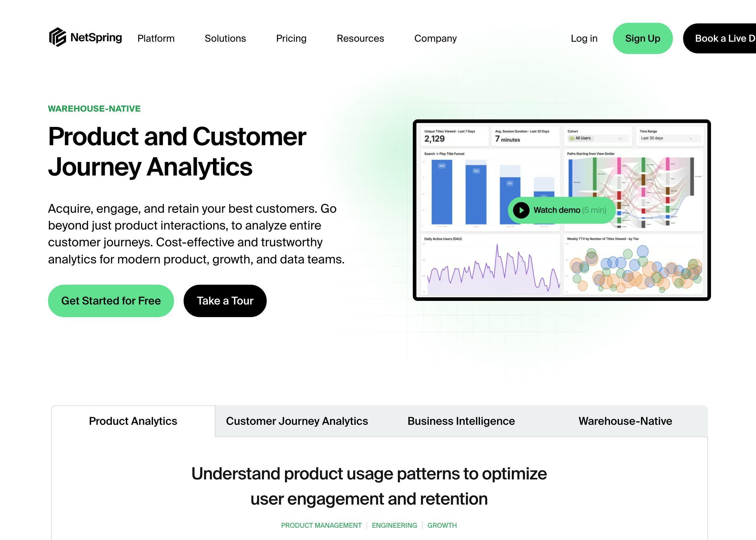
Task: Open the Resources navigation menu
Action: tap(360, 38)
